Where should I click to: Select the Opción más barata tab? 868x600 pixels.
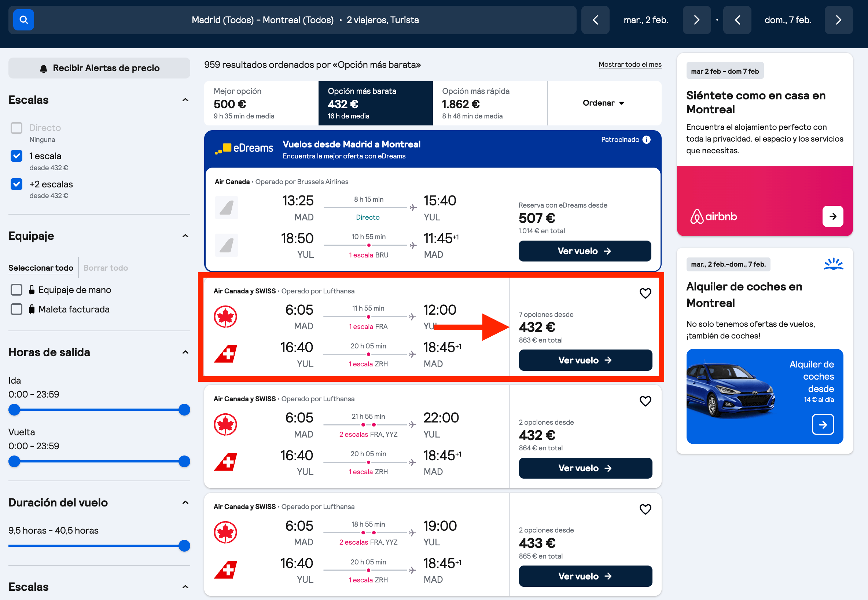[375, 103]
